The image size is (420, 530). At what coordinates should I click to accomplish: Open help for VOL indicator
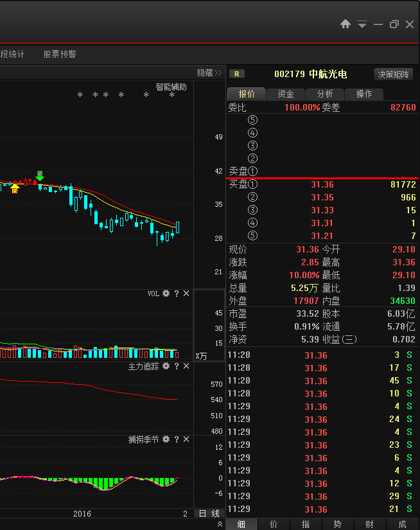177,294
